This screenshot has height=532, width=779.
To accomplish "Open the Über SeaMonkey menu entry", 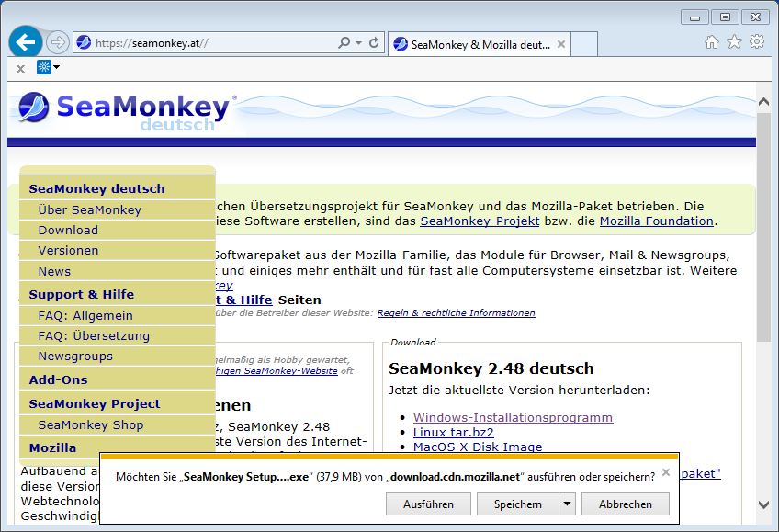I will [x=90, y=210].
